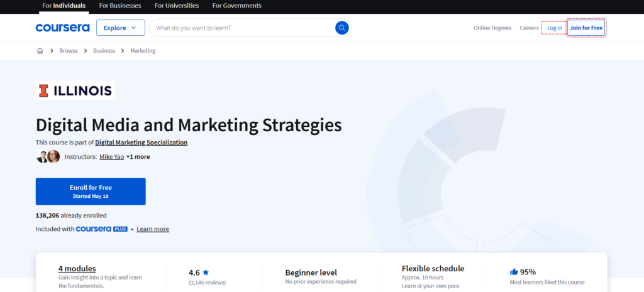The image size is (644, 292).
Task: Go to Marketing breadcrumb
Action: click(143, 51)
